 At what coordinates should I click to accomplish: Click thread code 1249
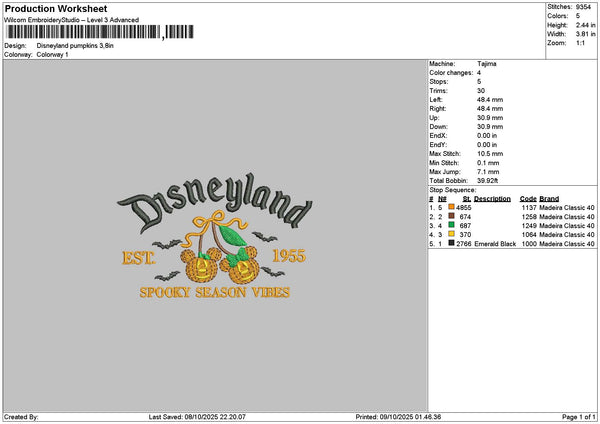529,226
